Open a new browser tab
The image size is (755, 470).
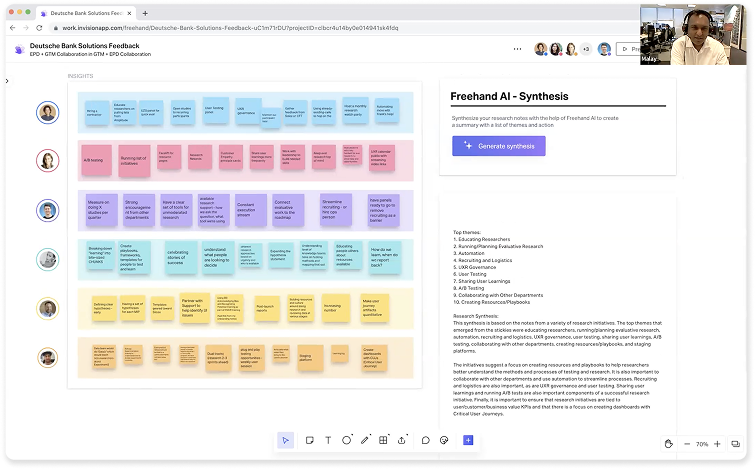(145, 13)
